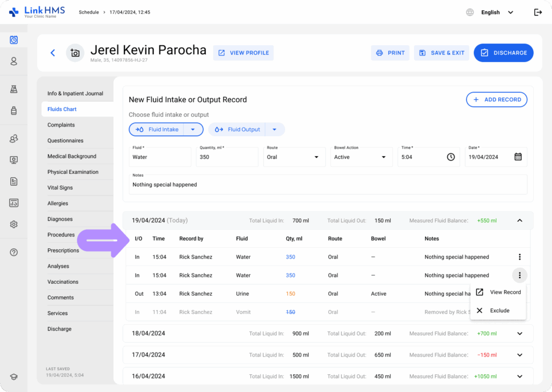Click the logout icon at top right
Viewport: 552px width, 392px height.
(537, 12)
